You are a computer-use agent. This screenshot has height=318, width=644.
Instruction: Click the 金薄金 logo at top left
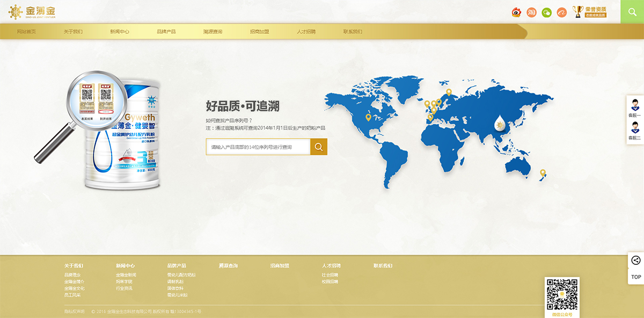(x=32, y=11)
